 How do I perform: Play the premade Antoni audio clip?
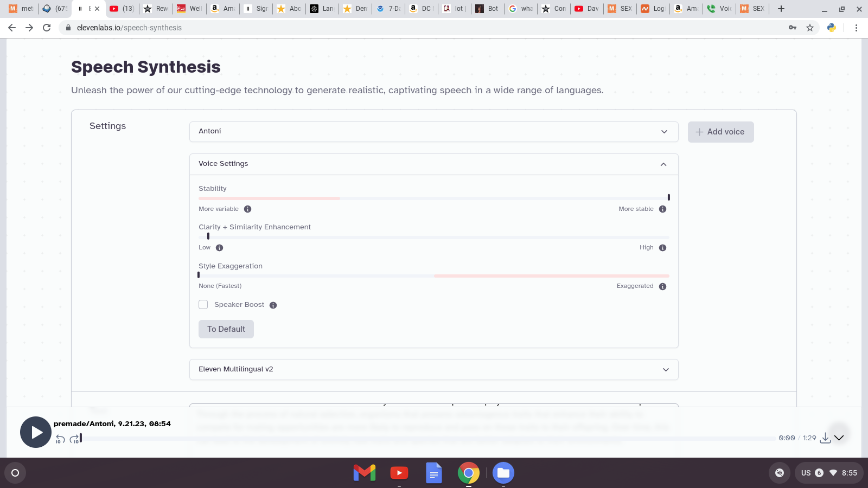[x=36, y=432]
